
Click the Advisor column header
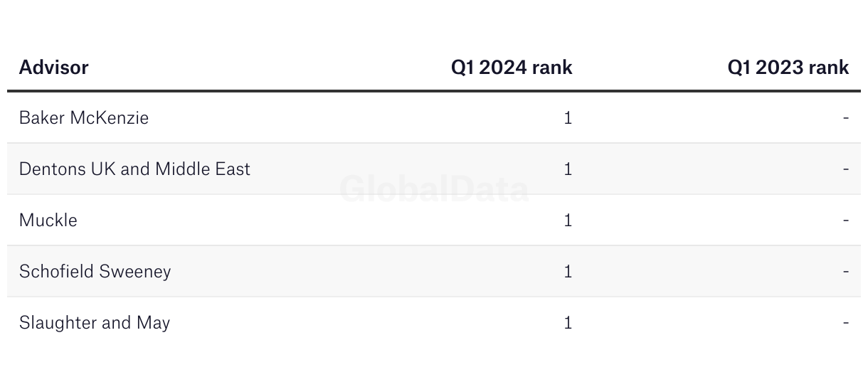(54, 68)
